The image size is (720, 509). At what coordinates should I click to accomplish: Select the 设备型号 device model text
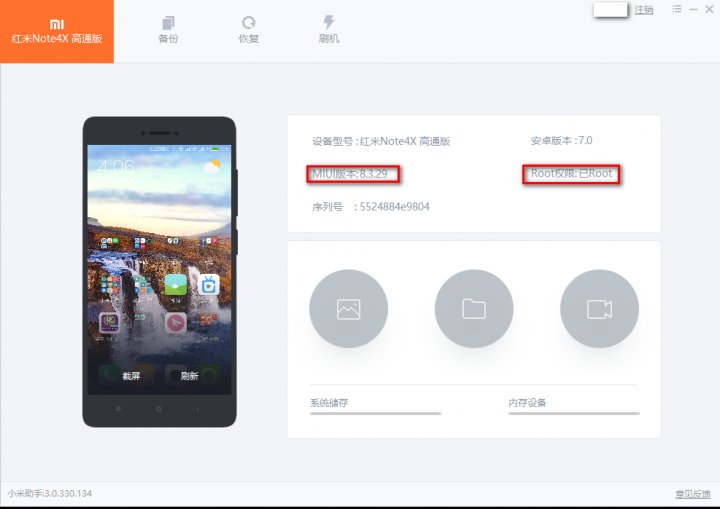tap(381, 141)
